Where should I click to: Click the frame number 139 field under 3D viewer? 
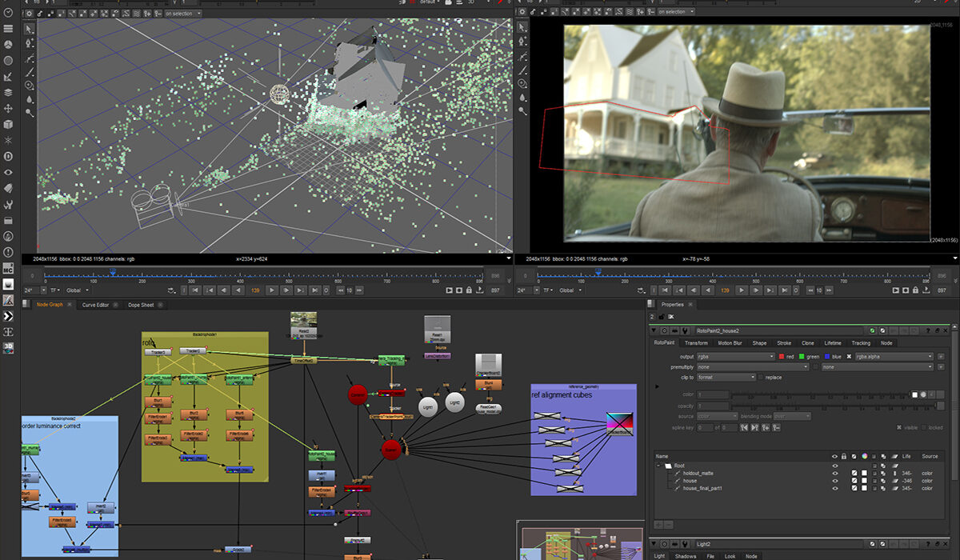255,290
